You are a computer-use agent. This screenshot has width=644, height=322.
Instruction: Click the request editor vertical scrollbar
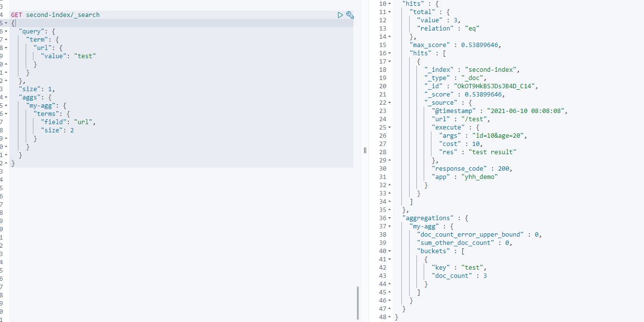[x=358, y=303]
